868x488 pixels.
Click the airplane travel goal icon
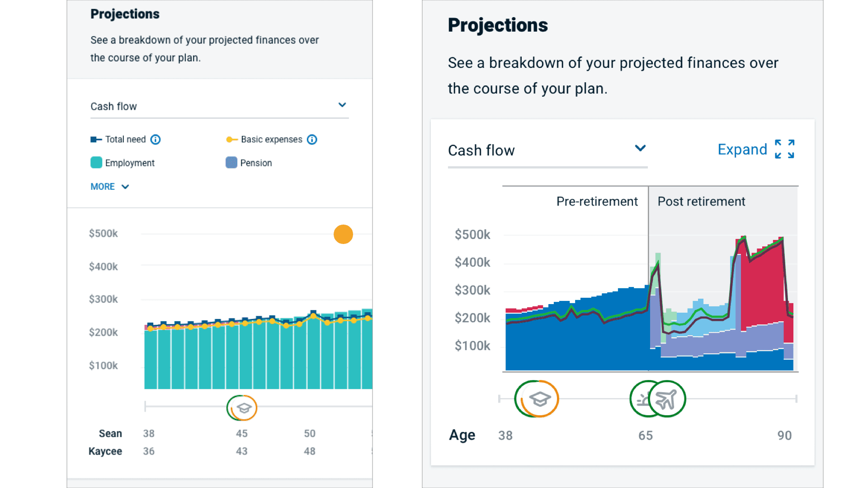[x=667, y=399]
